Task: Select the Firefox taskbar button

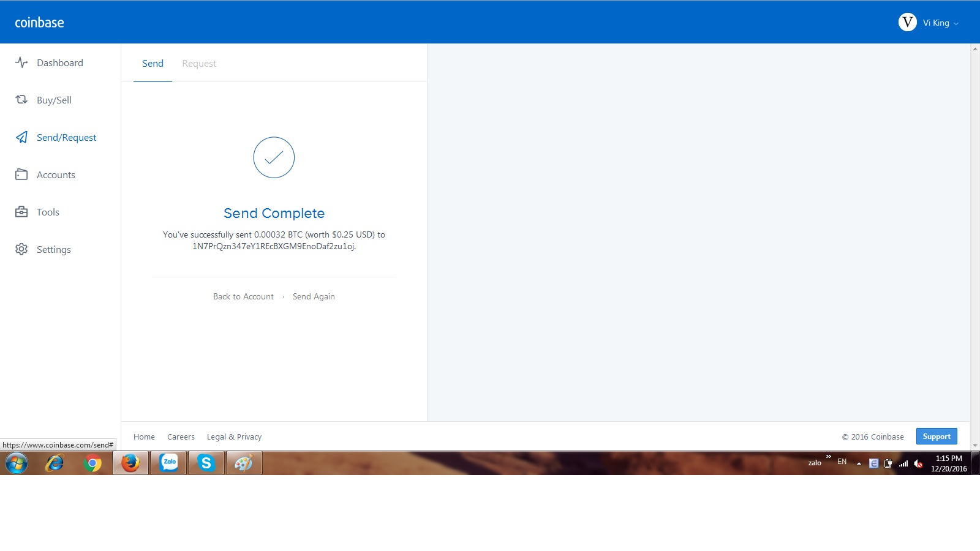Action: point(130,463)
